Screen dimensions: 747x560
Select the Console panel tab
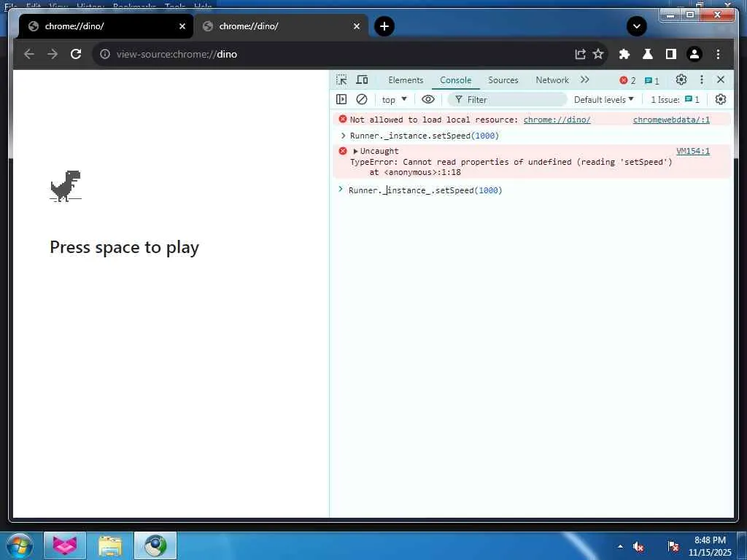coord(455,80)
